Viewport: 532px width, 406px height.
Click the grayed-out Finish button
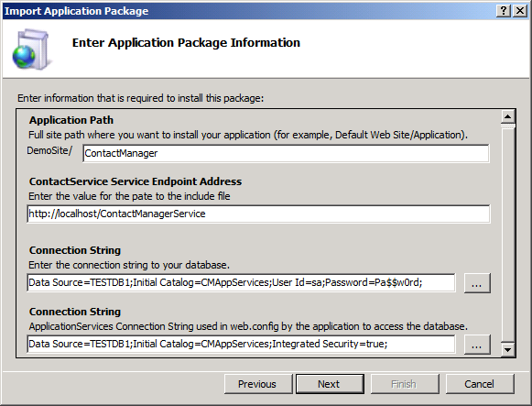[x=405, y=384]
